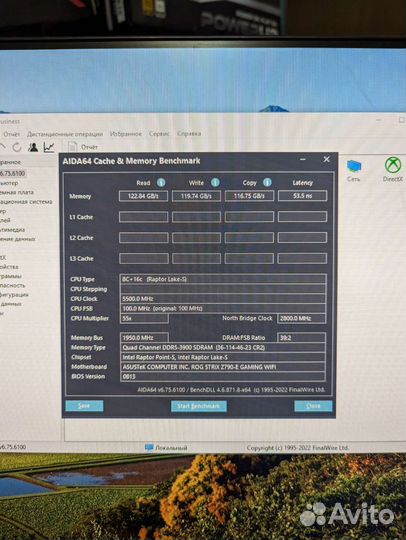Select the 6.75.6100 root tree node

coord(13,173)
